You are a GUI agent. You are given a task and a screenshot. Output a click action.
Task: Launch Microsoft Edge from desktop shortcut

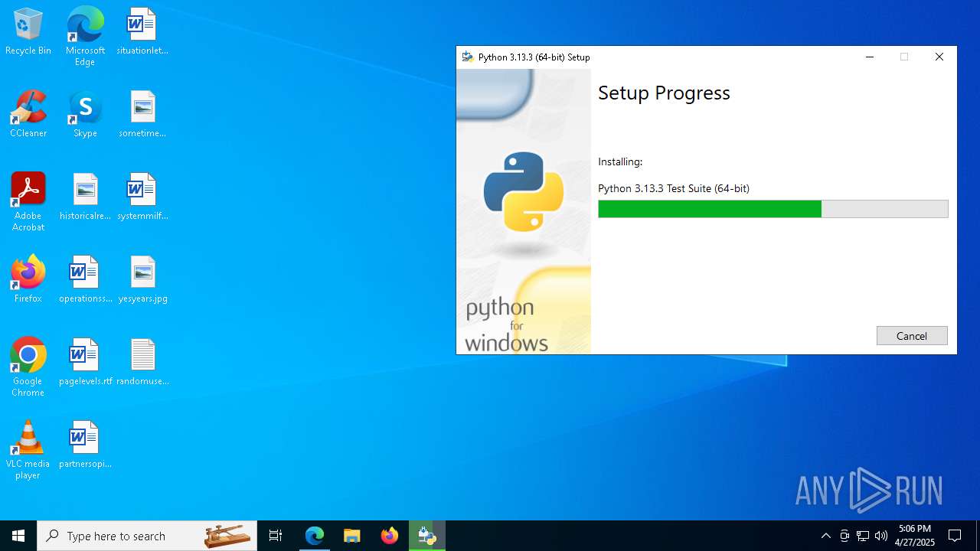[85, 36]
